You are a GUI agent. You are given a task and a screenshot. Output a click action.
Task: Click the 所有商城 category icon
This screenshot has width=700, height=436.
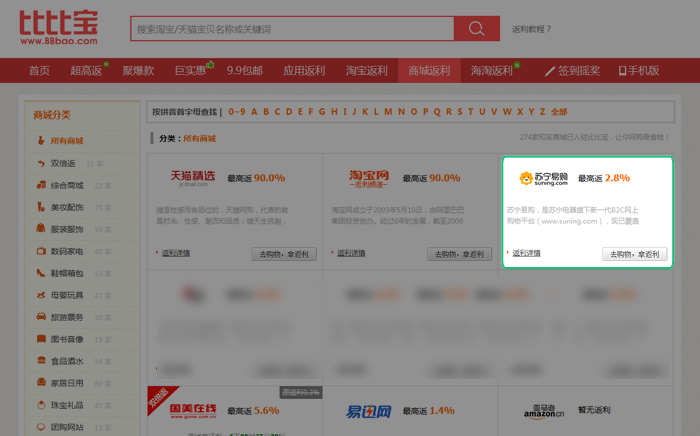[x=41, y=140]
